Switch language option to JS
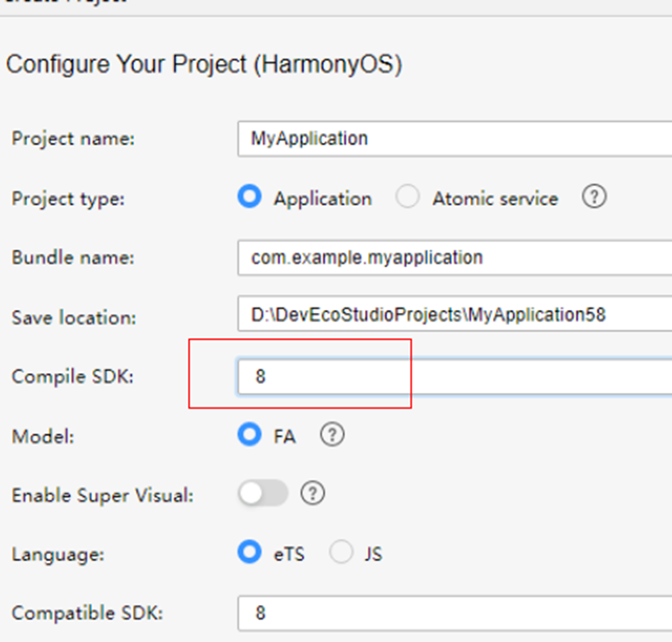 point(342,553)
